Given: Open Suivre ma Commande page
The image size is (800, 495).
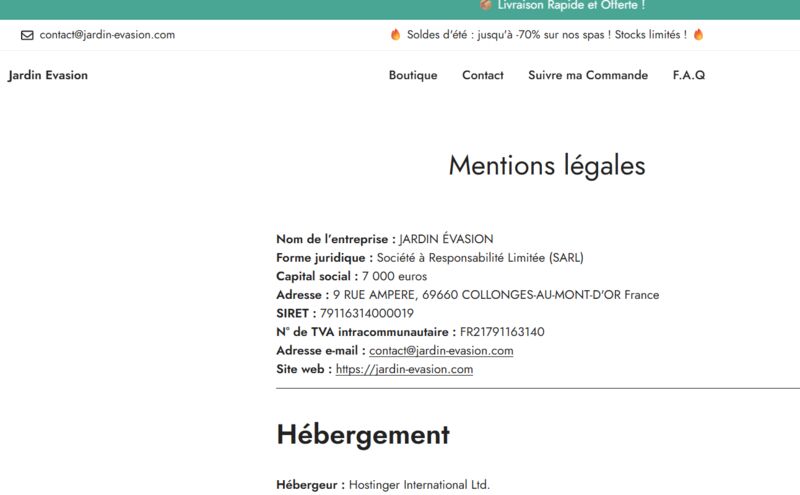Looking at the screenshot, I should click(x=588, y=75).
